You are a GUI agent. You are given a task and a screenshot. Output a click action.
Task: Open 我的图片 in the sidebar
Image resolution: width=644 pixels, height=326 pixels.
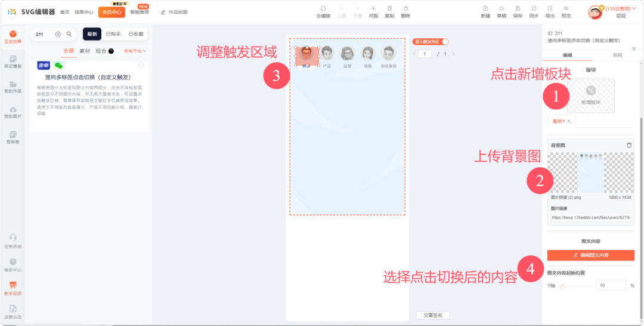13,112
